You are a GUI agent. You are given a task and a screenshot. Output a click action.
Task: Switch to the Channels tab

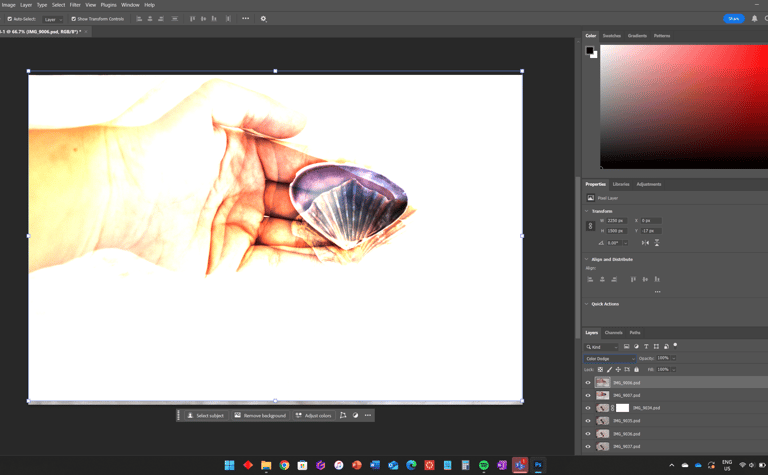(x=613, y=333)
